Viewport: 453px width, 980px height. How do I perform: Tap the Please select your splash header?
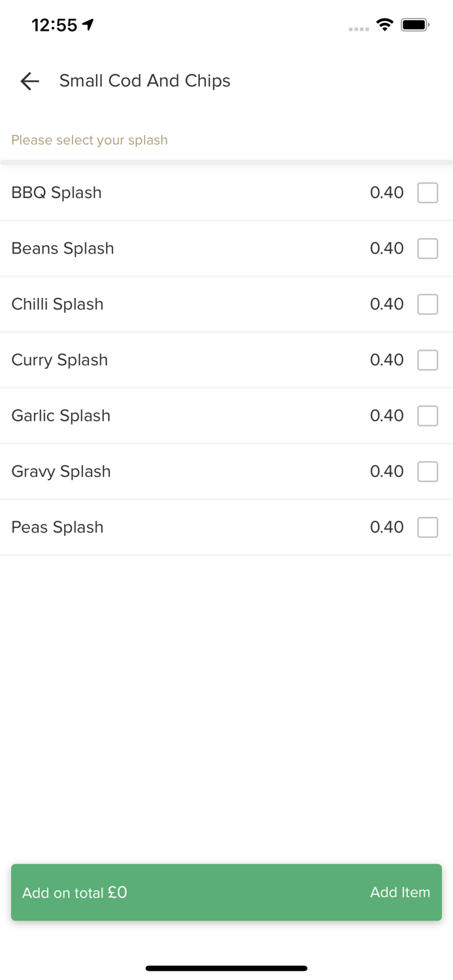tap(90, 140)
